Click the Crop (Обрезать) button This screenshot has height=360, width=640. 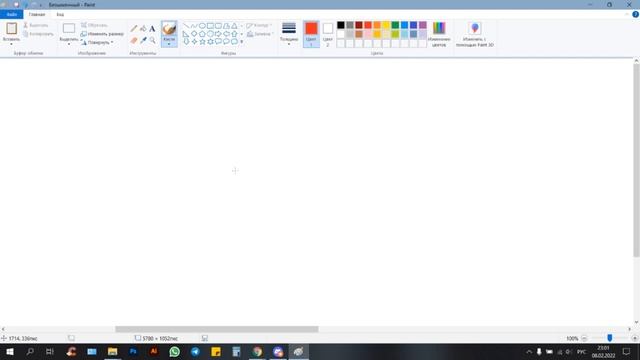point(94,25)
